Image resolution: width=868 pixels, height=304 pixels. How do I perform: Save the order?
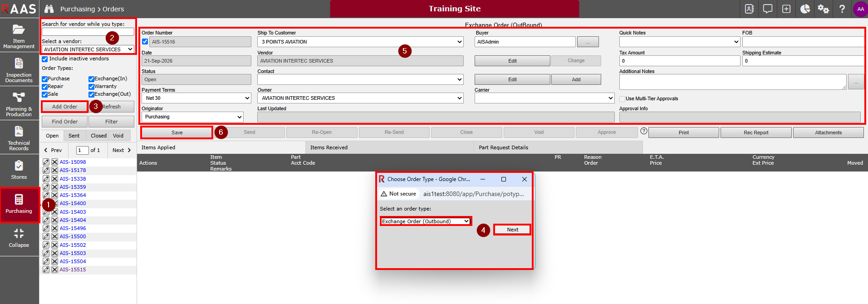click(177, 132)
